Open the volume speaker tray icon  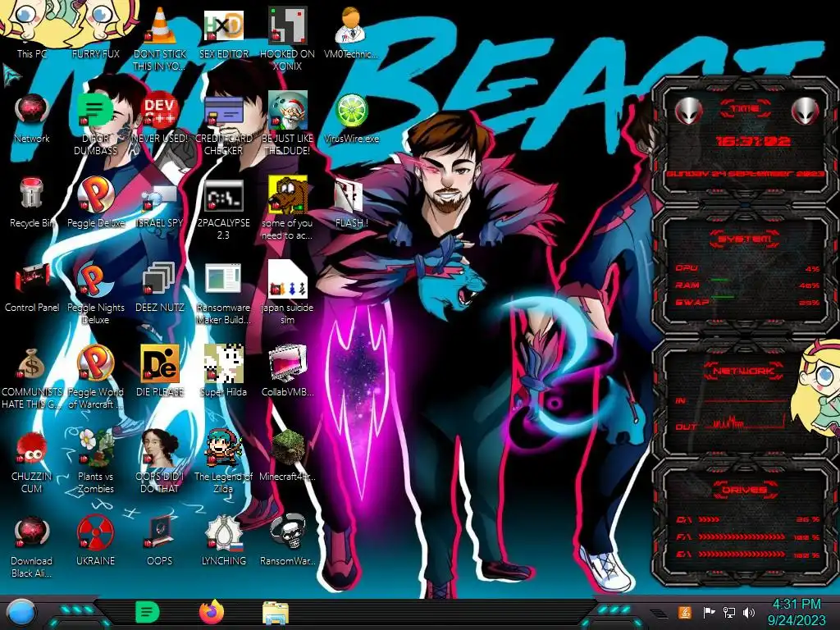[x=749, y=612]
